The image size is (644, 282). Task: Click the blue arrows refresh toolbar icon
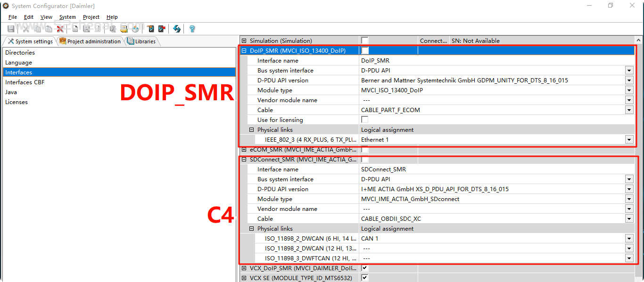(x=177, y=29)
